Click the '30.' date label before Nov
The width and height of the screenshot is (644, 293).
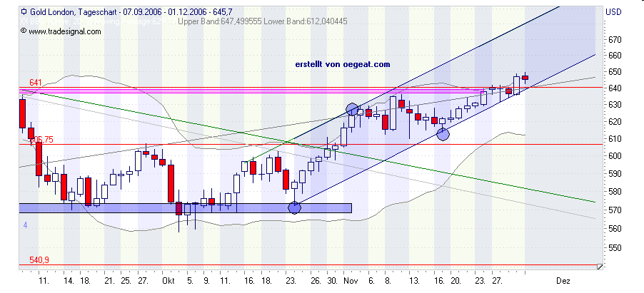[x=333, y=281]
